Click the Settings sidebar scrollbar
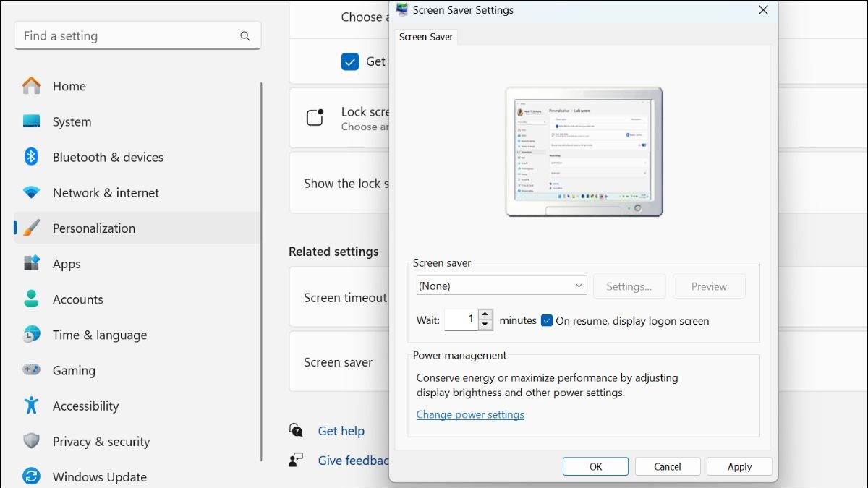The height and width of the screenshot is (488, 868). tap(261, 271)
